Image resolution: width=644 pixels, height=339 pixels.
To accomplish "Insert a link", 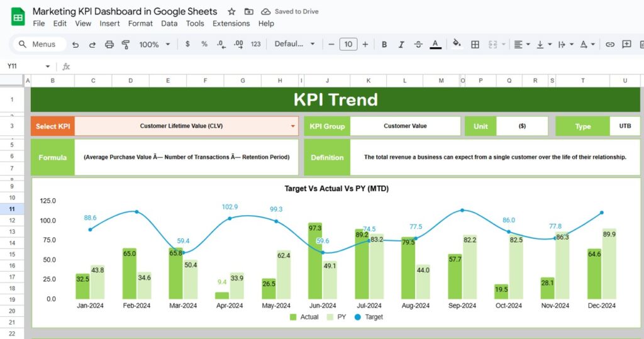I will [x=610, y=45].
